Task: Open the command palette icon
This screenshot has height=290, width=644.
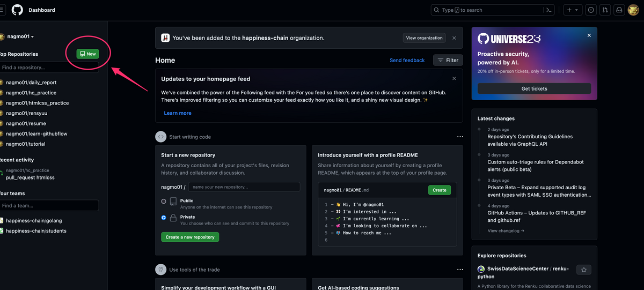Action: [548, 10]
